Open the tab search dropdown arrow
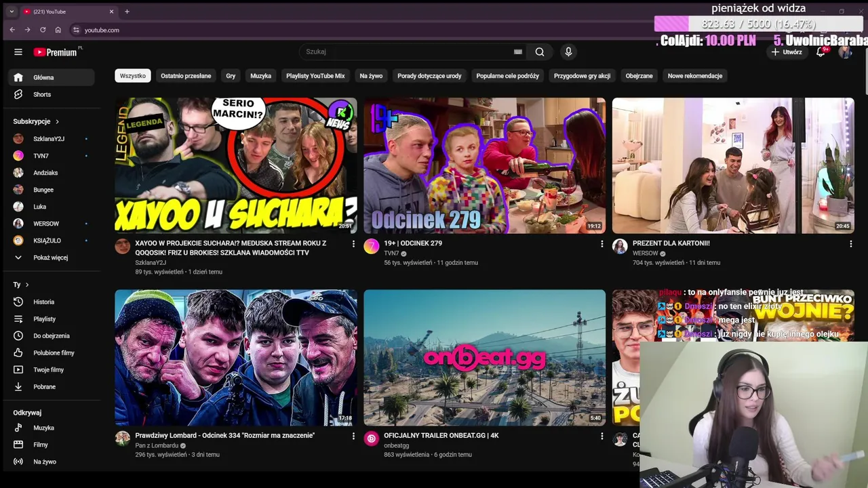Image resolution: width=868 pixels, height=488 pixels. 12,12
